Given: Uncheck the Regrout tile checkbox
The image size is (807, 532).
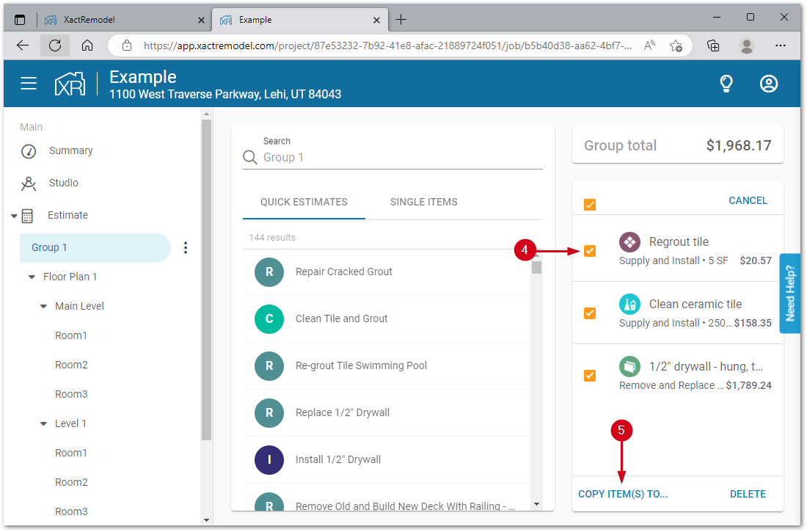Looking at the screenshot, I should pos(590,251).
